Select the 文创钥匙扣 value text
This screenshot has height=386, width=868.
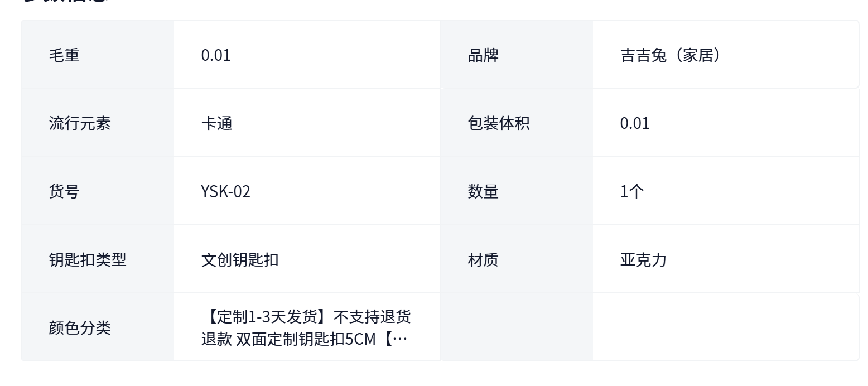coord(240,259)
